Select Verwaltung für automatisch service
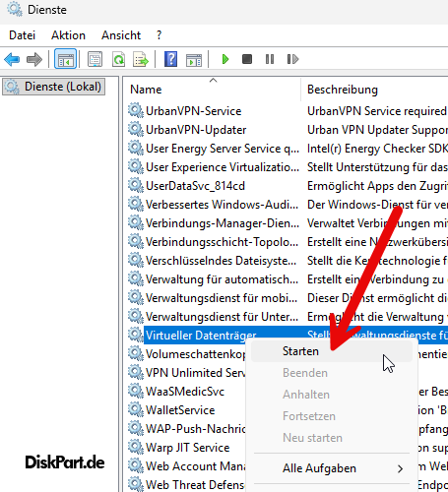This screenshot has width=448, height=492. pos(223,279)
